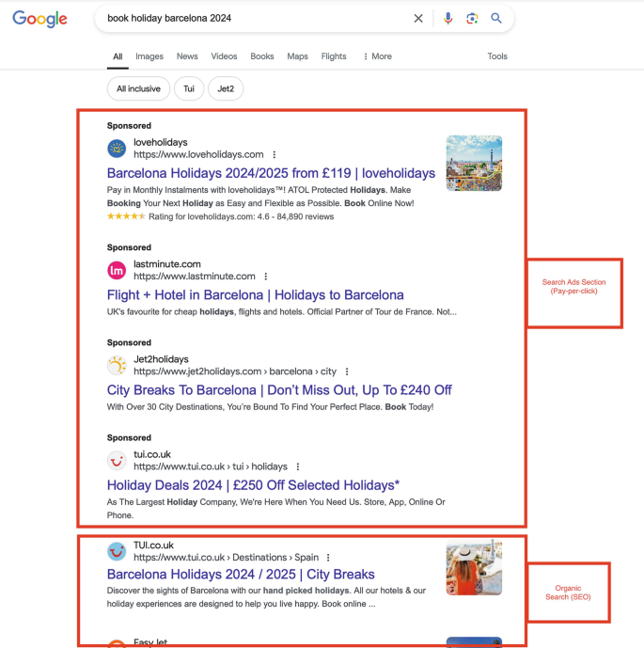This screenshot has height=648, width=644.
Task: Select the All results tab
Action: point(118,56)
